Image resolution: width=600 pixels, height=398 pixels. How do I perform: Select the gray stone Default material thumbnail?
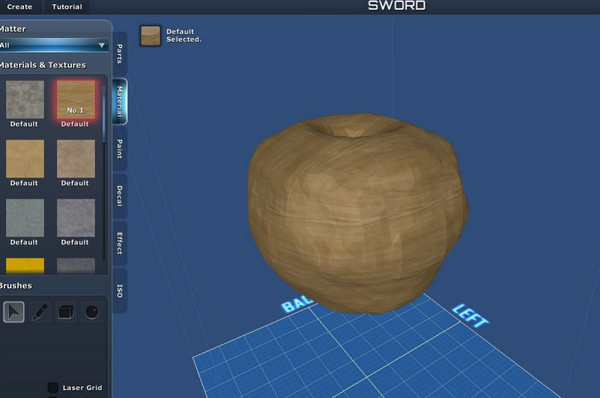tap(25, 100)
